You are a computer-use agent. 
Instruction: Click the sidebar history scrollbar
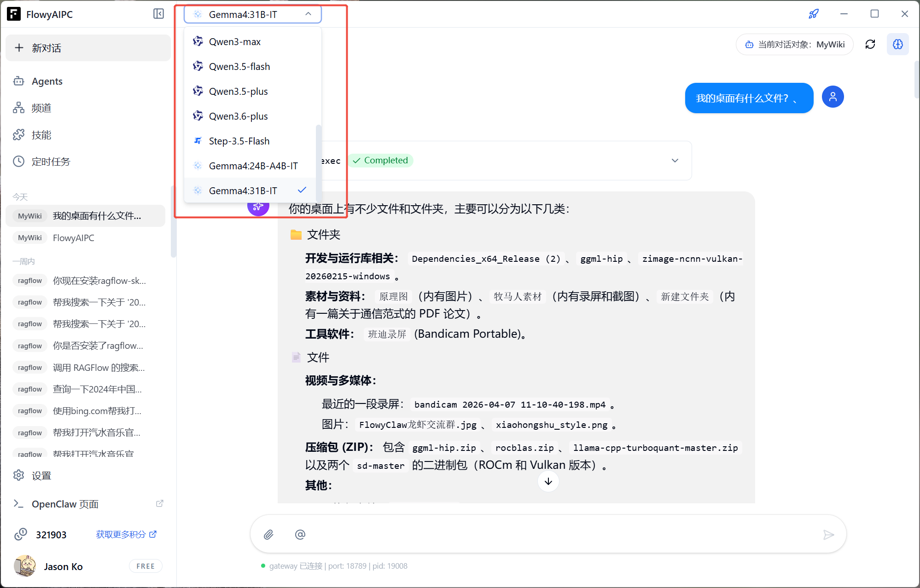(x=173, y=221)
